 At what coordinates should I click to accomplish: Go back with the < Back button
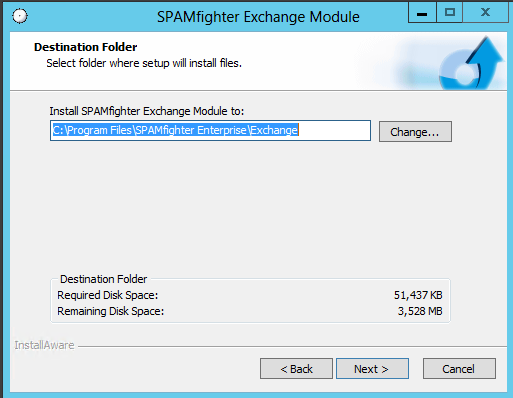pos(296,369)
